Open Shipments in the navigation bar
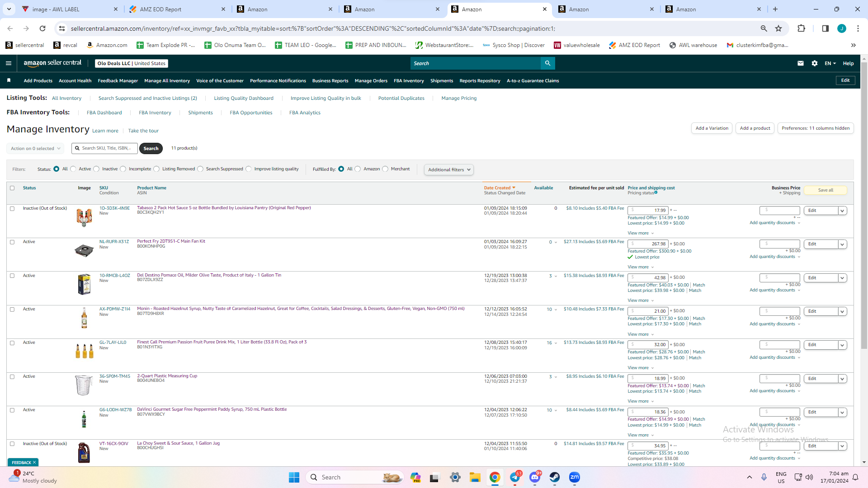Screen dimensions: 868x488 (x=442, y=81)
